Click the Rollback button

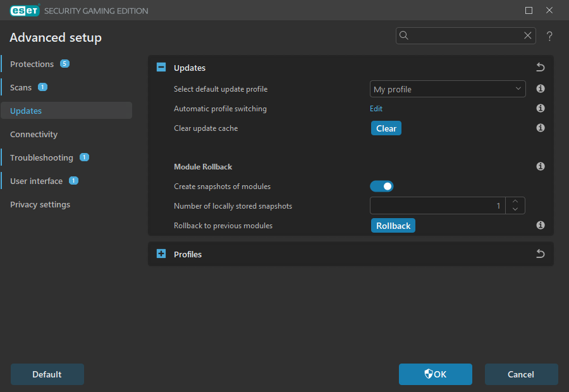click(x=393, y=225)
